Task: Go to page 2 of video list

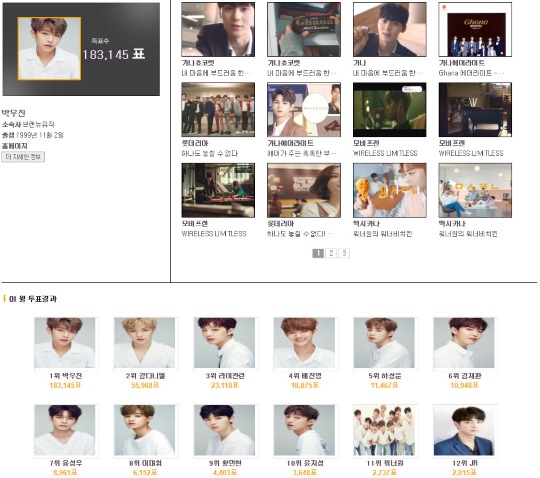Action: tap(331, 253)
